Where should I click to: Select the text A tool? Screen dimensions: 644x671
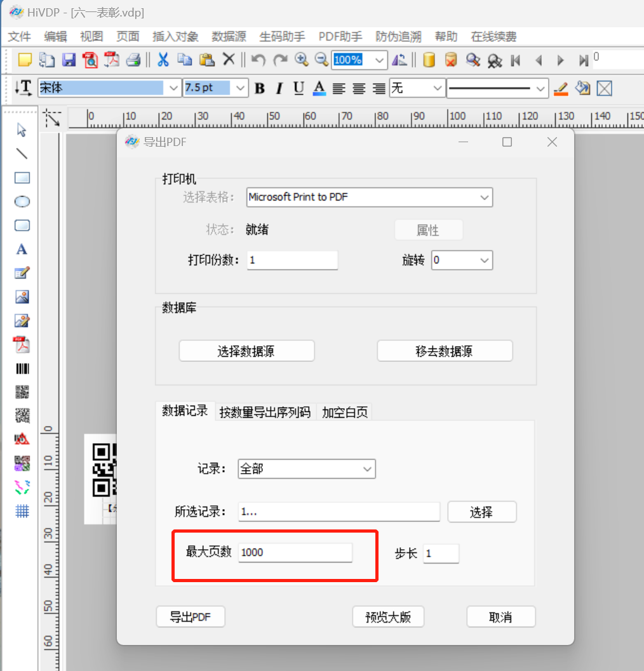[22, 249]
